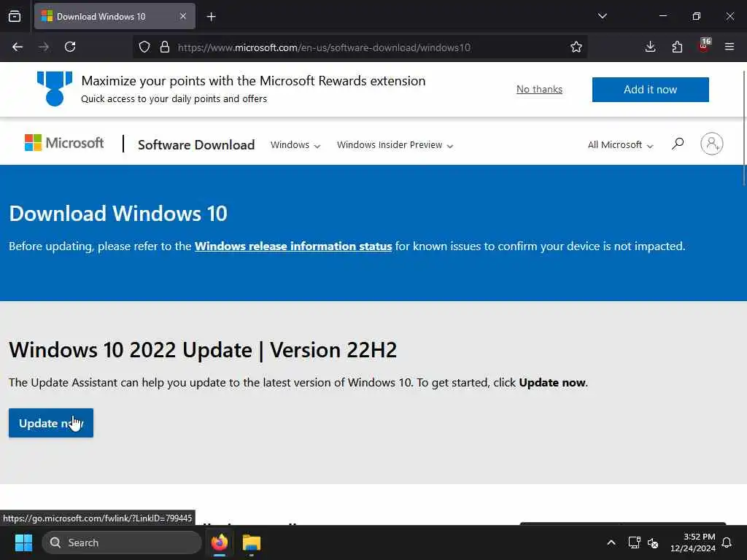Viewport: 747px width, 560px height.
Task: Click the taskbar Search box
Action: click(x=122, y=542)
